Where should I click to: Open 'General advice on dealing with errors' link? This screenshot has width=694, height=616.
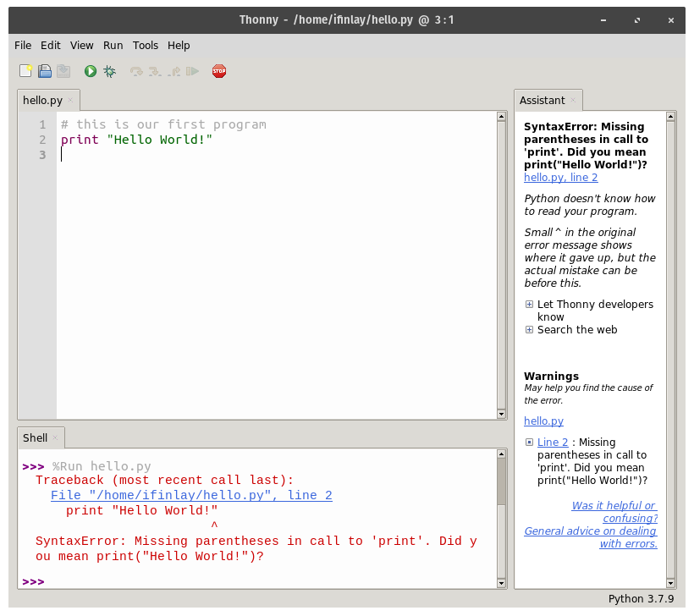click(x=591, y=537)
